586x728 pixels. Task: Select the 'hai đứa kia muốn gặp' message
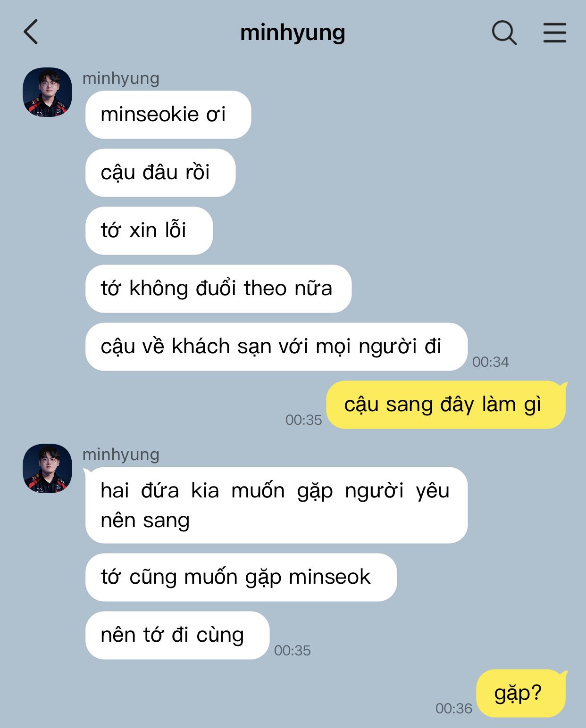point(276,505)
